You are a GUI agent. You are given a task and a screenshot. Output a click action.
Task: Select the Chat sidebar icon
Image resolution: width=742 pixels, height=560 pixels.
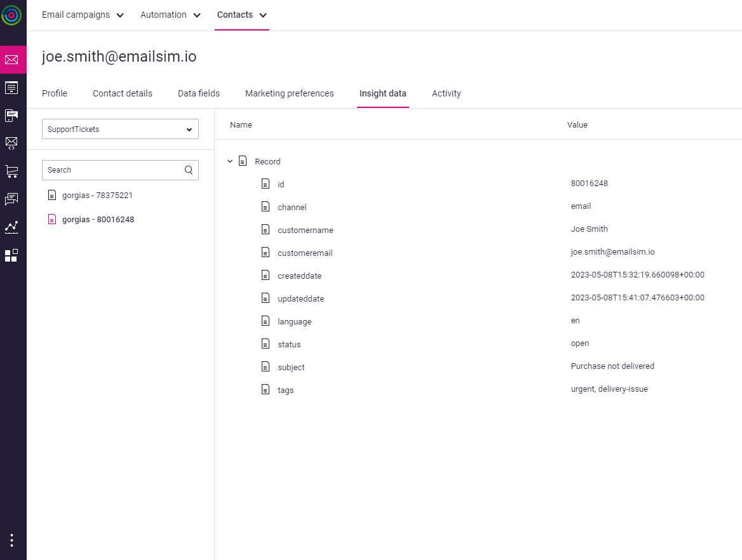[13, 199]
